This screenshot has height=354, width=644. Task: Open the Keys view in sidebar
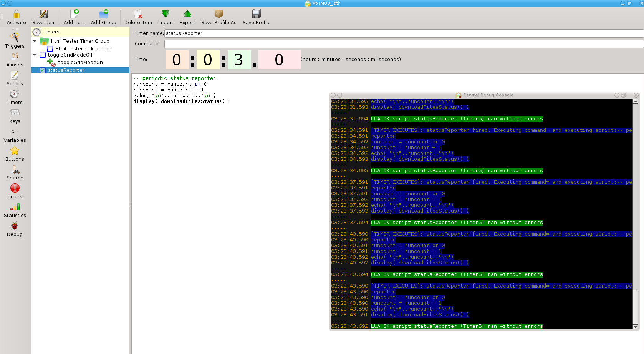coord(15,116)
